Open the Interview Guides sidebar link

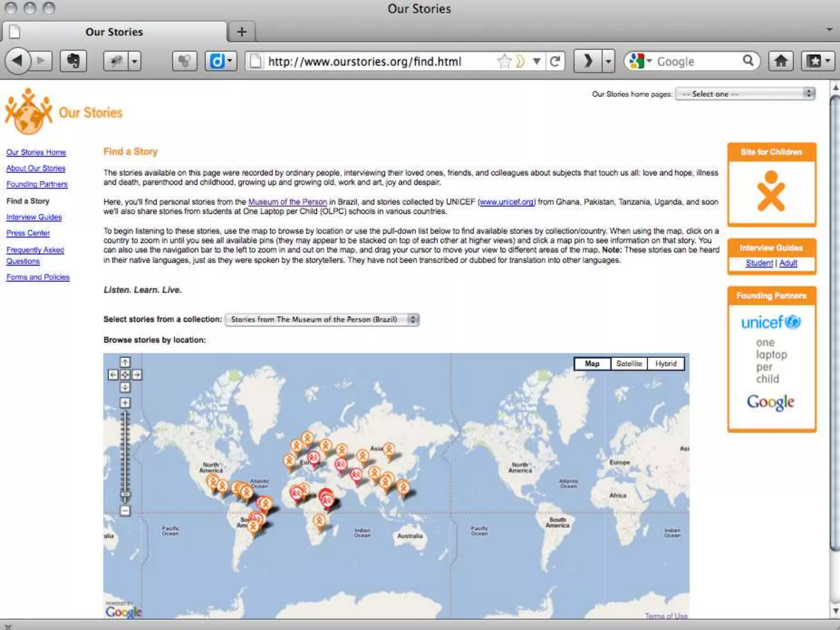(x=34, y=217)
